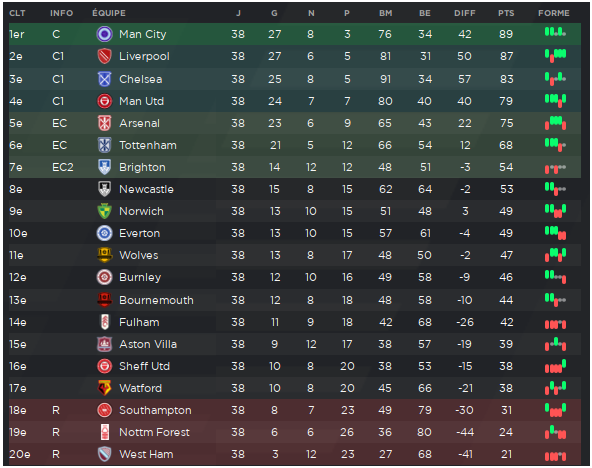This screenshot has height=468, width=592.
Task: Sort by the CLT position header
Action: 17,13
